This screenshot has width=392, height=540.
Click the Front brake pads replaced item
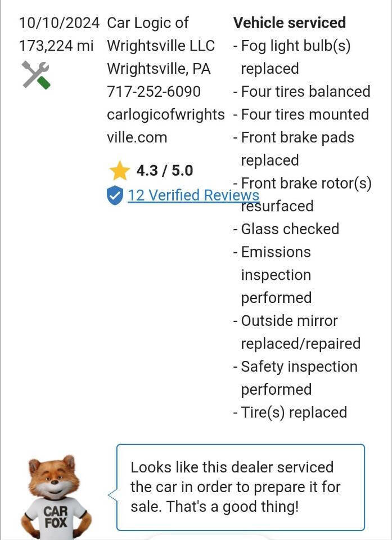pyautogui.click(x=296, y=149)
